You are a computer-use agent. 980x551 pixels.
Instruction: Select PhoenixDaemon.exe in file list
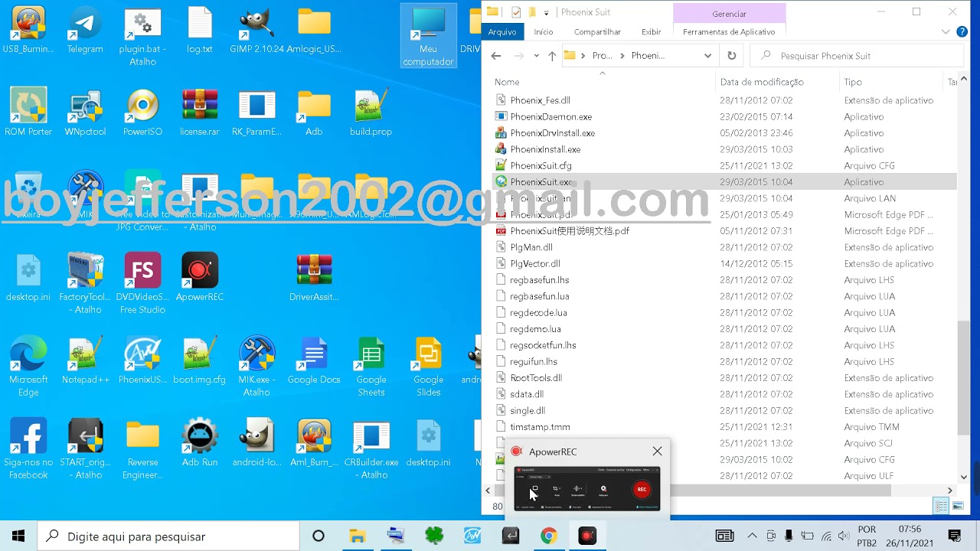[x=550, y=116]
